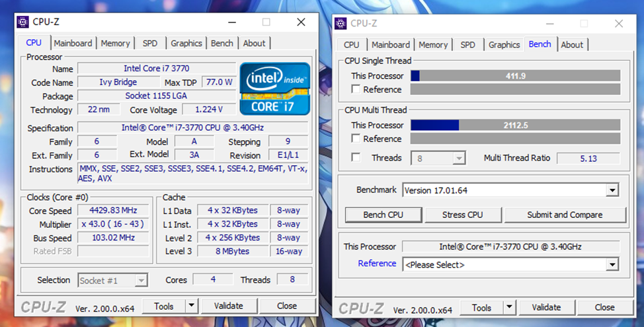The height and width of the screenshot is (327, 644).
Task: Toggle the Threads checkbox
Action: pos(356,157)
